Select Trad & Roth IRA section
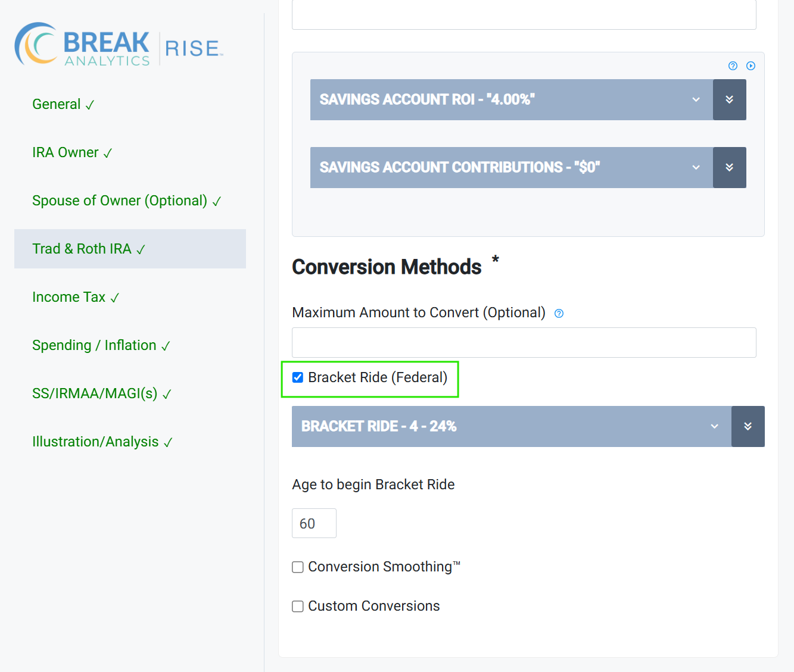794x672 pixels. pyautogui.click(x=130, y=249)
